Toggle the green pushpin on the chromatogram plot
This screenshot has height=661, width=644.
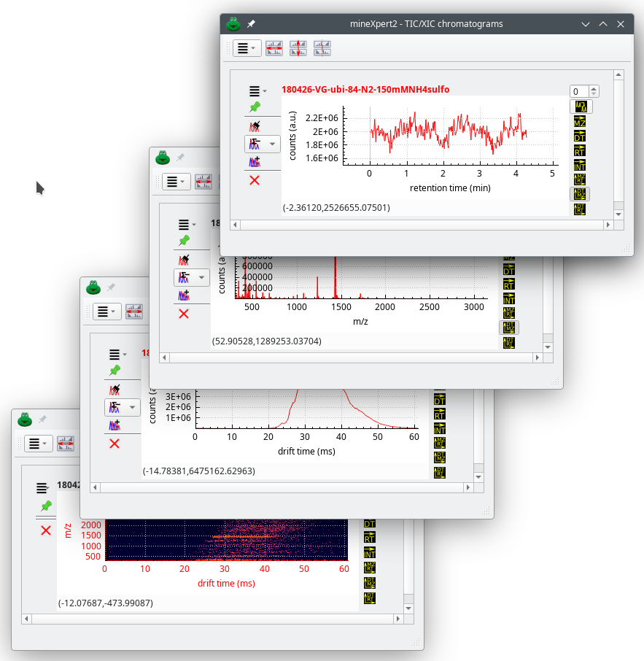[255, 107]
